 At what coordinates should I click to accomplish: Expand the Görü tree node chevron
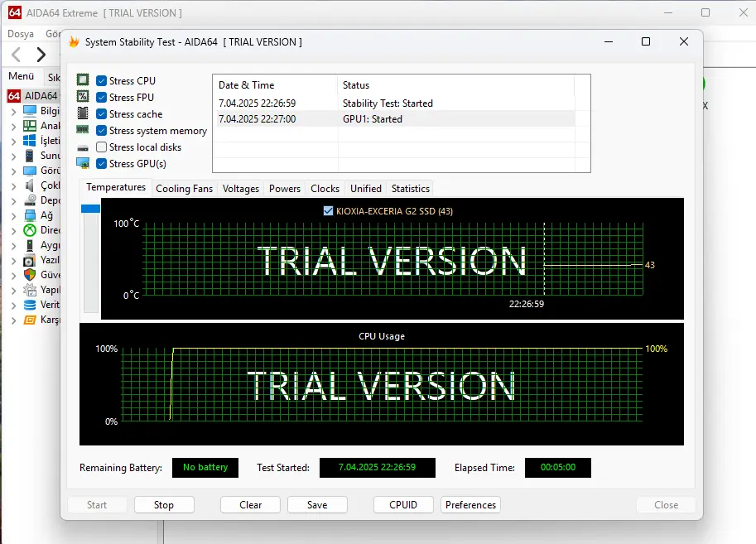point(13,171)
